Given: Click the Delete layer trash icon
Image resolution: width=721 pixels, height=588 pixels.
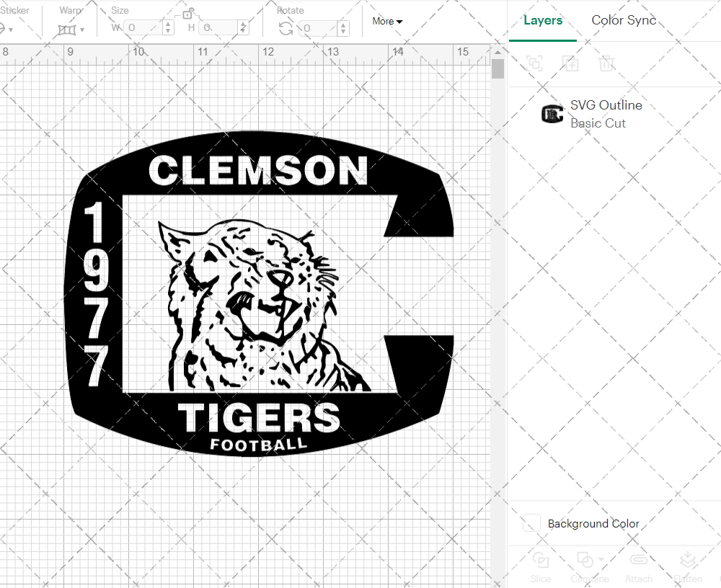Looking at the screenshot, I should coord(606,63).
